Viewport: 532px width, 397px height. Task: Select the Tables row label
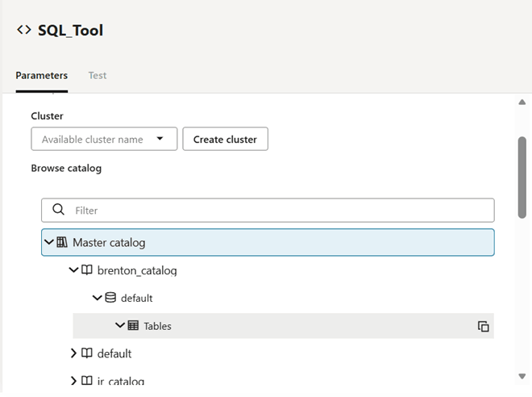coord(158,326)
